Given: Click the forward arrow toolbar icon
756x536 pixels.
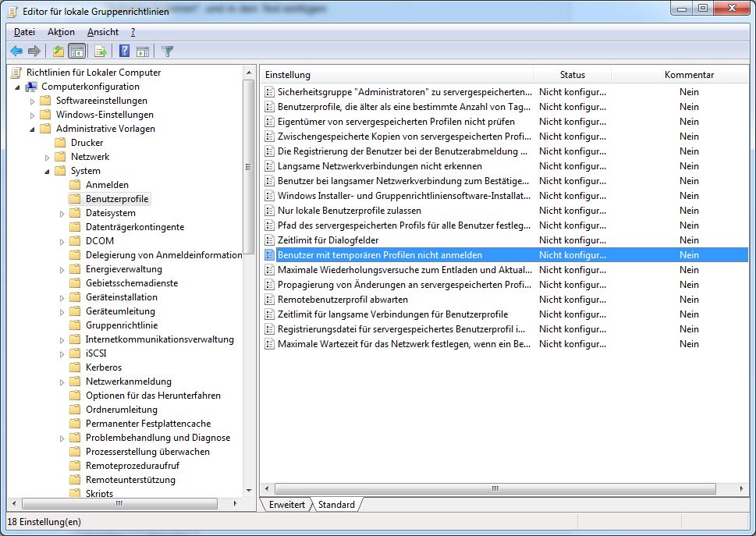Looking at the screenshot, I should pyautogui.click(x=34, y=51).
